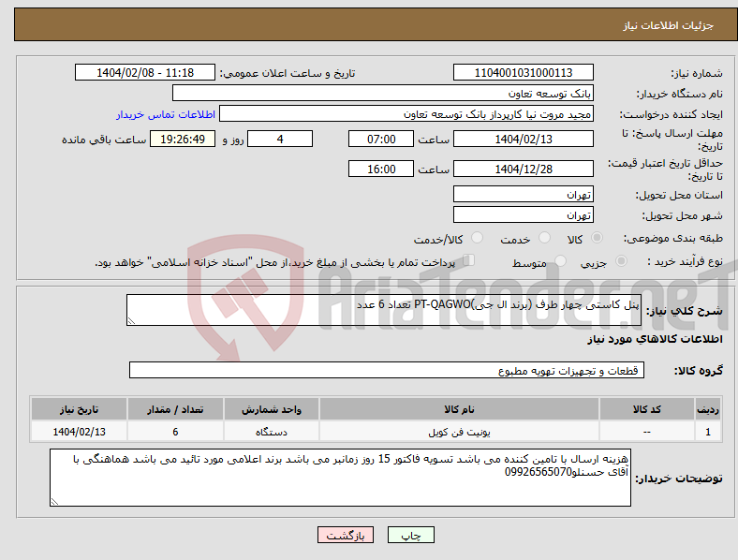738x560 pixels.
Task: Click the quantity cell showing 6
Action: (x=175, y=432)
